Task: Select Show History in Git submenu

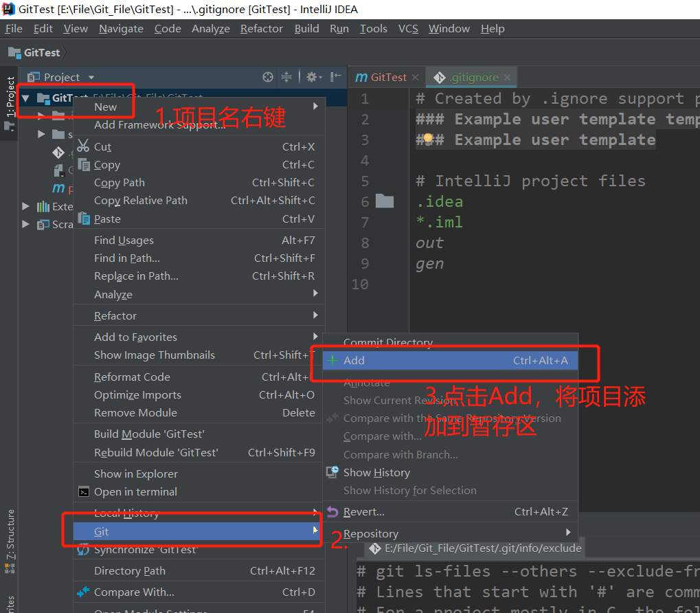Action: click(x=450, y=472)
